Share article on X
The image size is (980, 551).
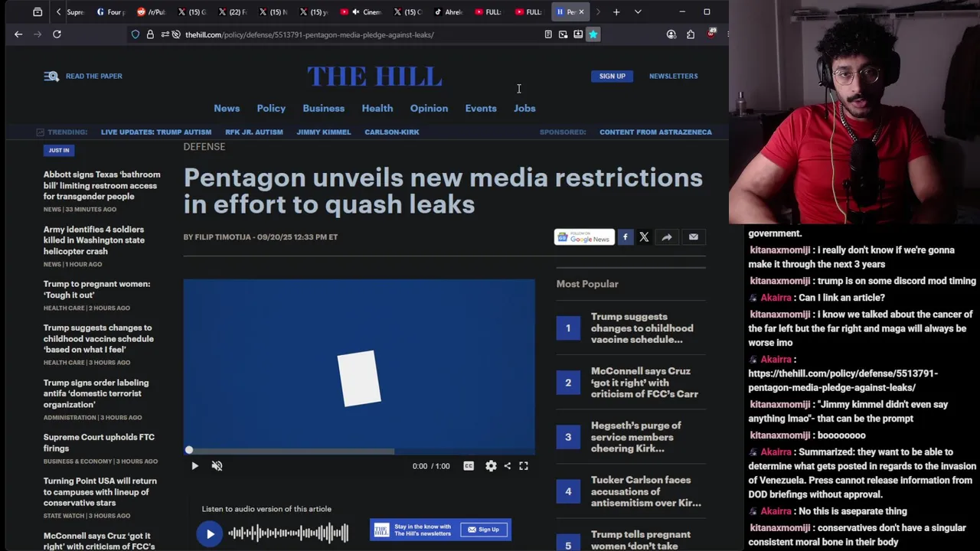click(x=644, y=237)
